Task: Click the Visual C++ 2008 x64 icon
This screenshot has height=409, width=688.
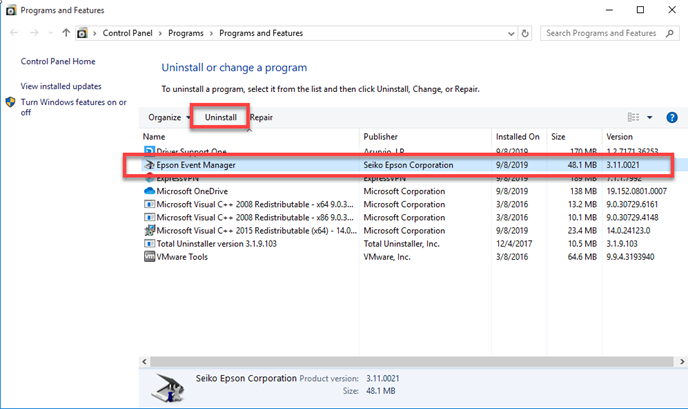Action: pyautogui.click(x=150, y=204)
